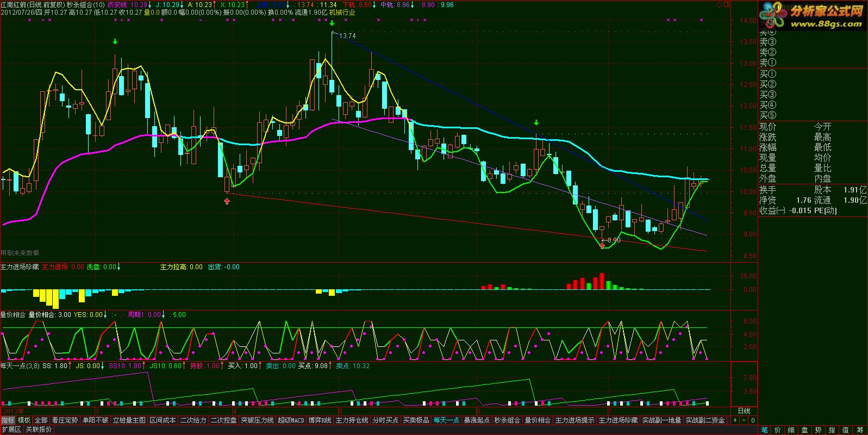The width and height of the screenshot is (868, 435).
Task: Select the highlighted 每天一点 indicator tab
Action: (446, 420)
